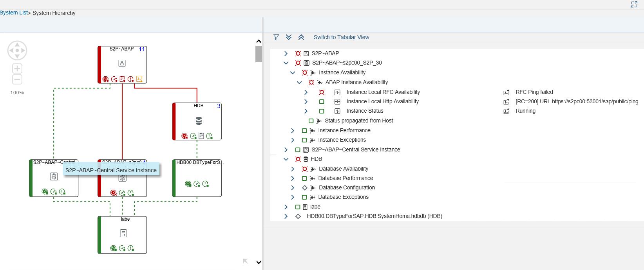Open metric chart icon beside RC=200 URL
This screenshot has width=644, height=270.
[x=506, y=102]
